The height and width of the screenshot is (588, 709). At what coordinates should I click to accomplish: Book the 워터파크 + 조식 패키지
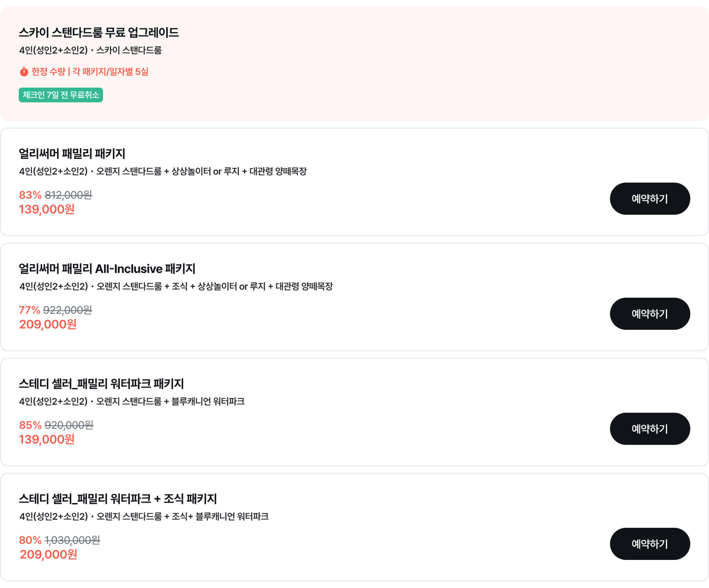click(x=650, y=544)
